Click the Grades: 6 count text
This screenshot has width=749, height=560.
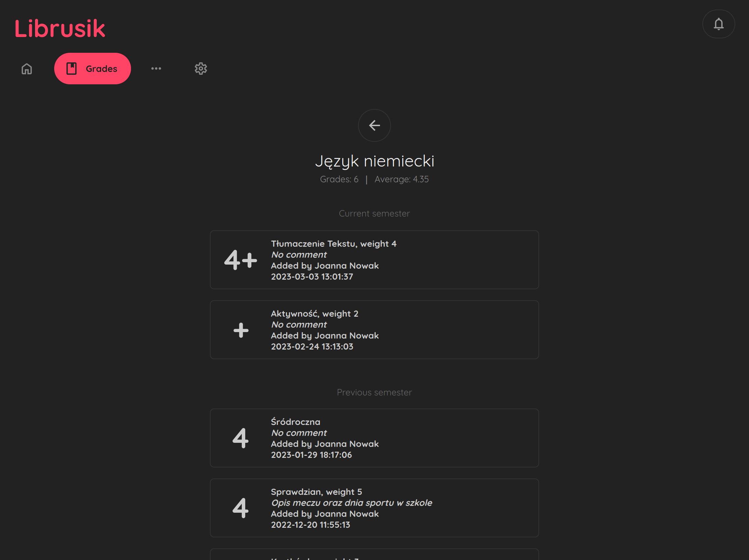click(x=339, y=179)
